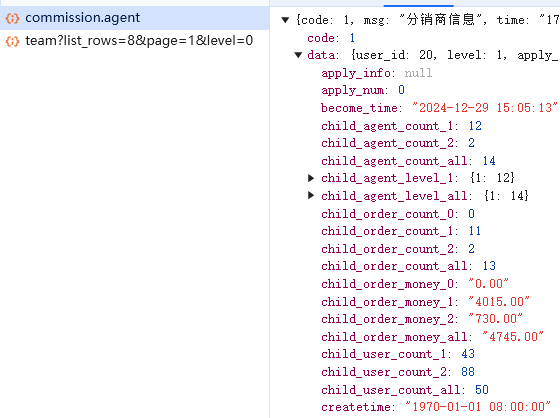Expand child_agent_level_1 object
Screen dimensions: 560x418
tap(311, 178)
